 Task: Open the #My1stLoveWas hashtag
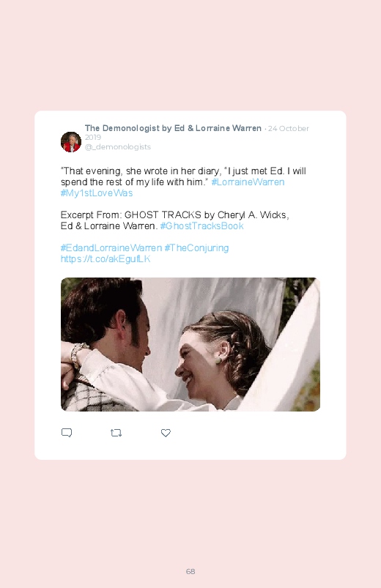point(97,193)
